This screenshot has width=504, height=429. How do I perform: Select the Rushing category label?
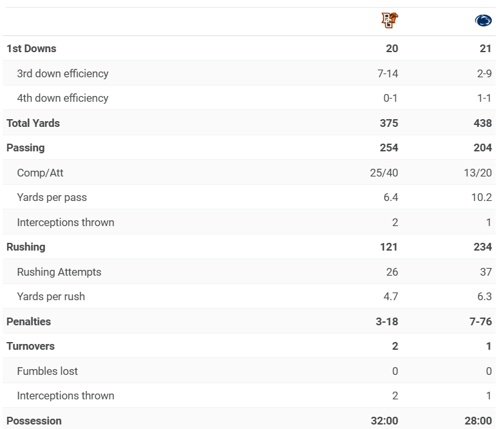tap(26, 247)
